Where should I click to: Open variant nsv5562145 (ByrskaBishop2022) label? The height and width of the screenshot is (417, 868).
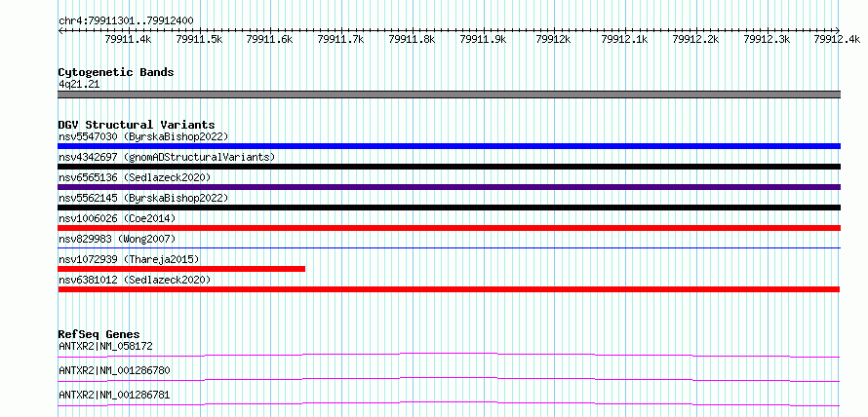click(143, 198)
